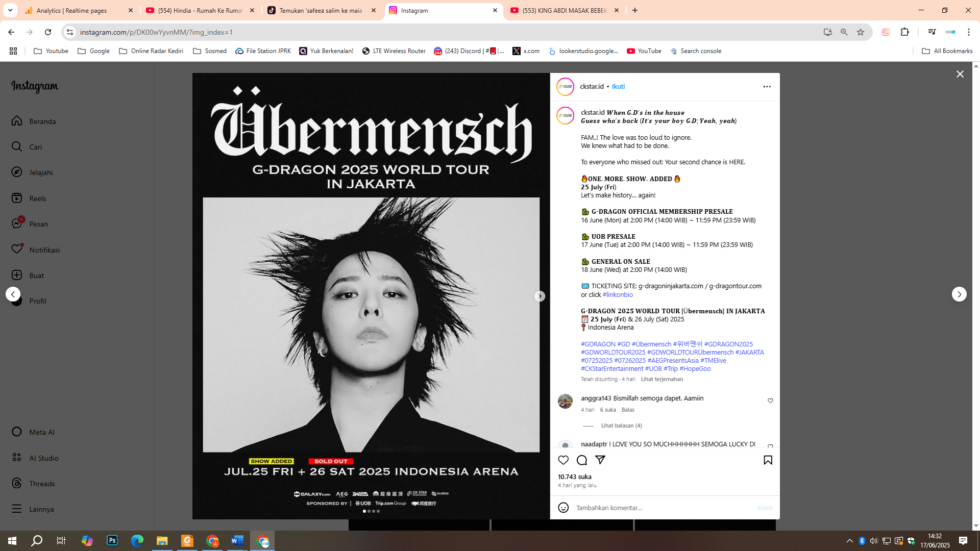The image size is (980, 551).
Task: Open the Online Radar Kediri bookmark folder
Action: [151, 51]
